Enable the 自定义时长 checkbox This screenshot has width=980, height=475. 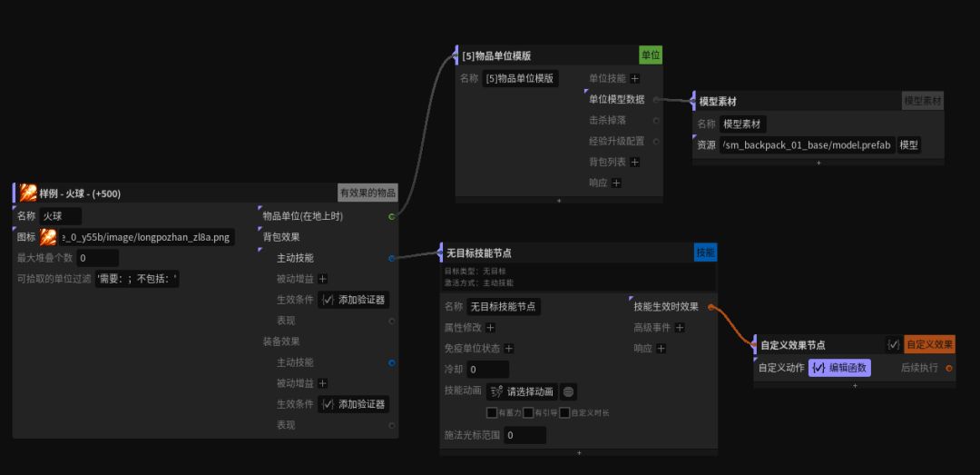tap(564, 412)
